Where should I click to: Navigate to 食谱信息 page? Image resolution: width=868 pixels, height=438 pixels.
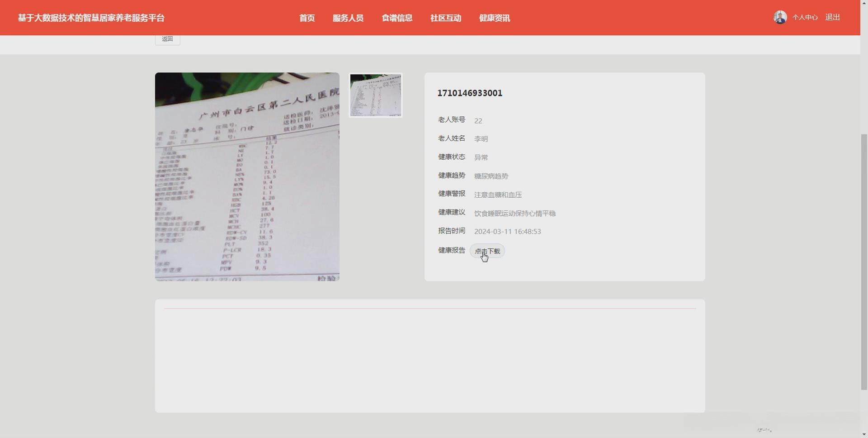(x=396, y=18)
